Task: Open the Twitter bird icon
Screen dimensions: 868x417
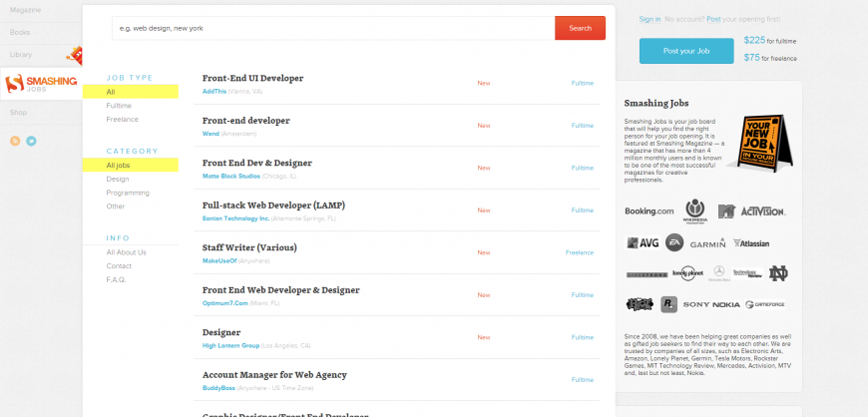Action: point(31,141)
